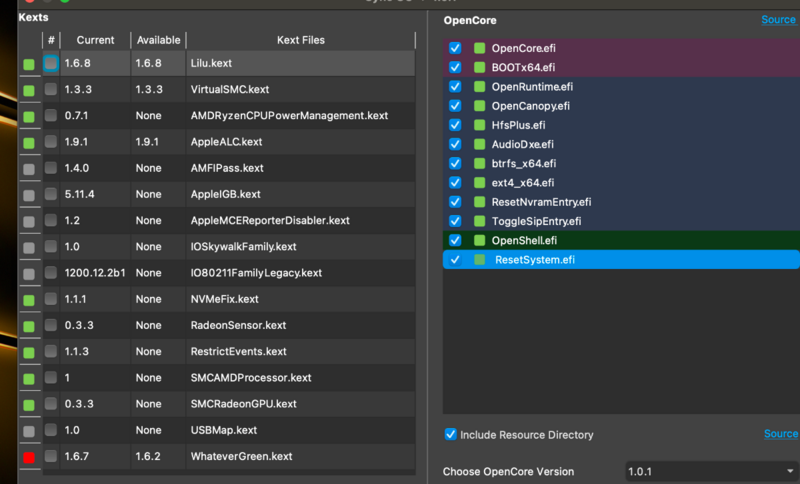Open Source link beside Include Resource Directory
800x484 pixels.
coord(781,434)
